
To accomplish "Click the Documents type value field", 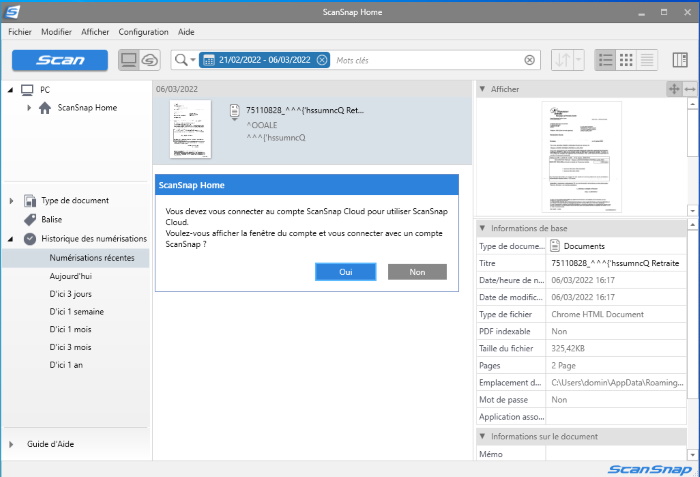I will coord(616,246).
